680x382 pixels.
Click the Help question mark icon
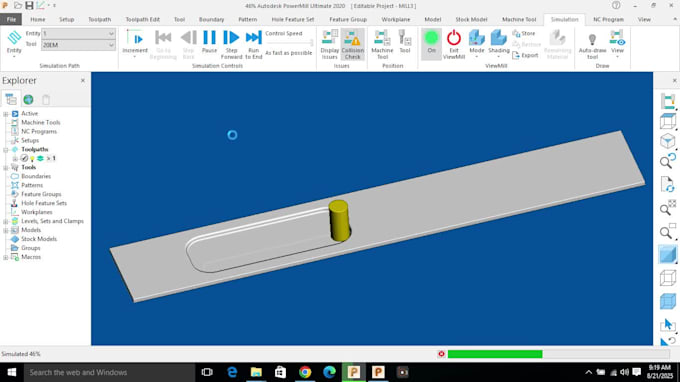tap(616, 6)
